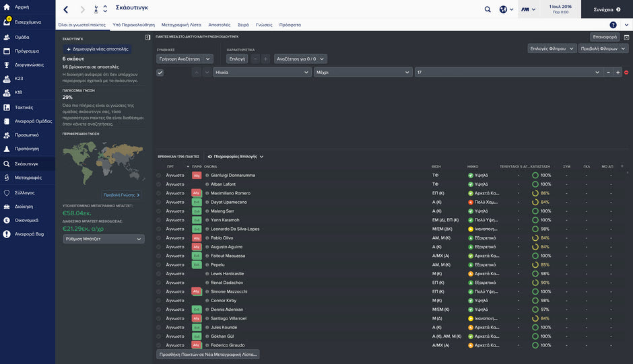Open Εισερχόμενα inbox in sidebar
This screenshot has height=364, width=633.
(27, 22)
